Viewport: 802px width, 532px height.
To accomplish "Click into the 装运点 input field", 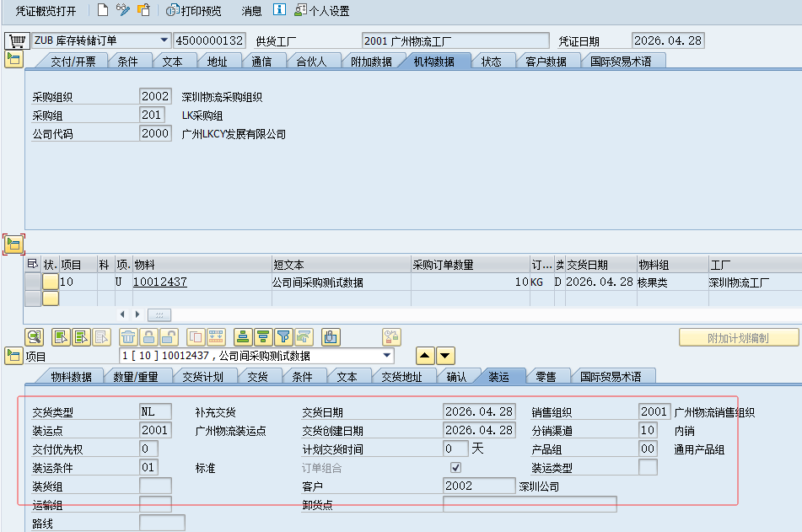I will [155, 430].
